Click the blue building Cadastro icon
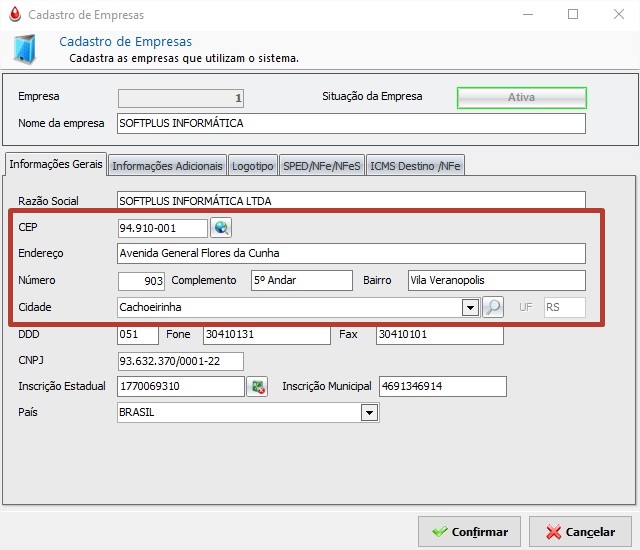This screenshot has height=550, width=640. coord(24,49)
